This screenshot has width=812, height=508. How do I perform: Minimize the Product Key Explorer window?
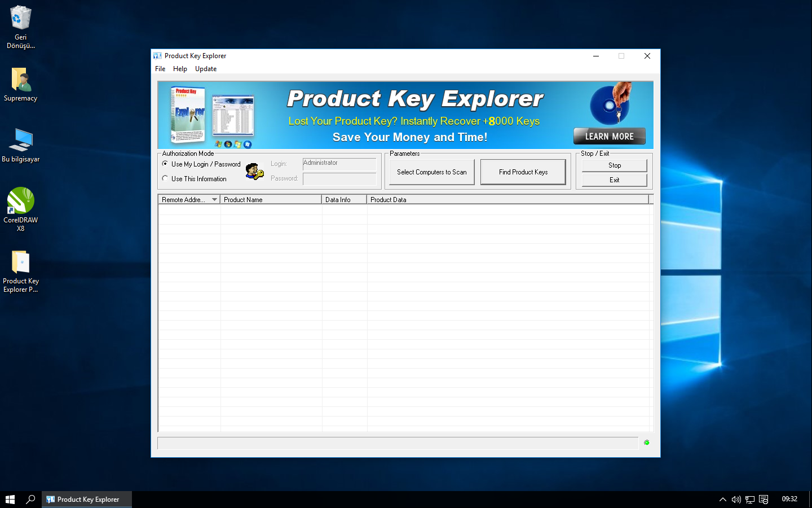click(596, 56)
